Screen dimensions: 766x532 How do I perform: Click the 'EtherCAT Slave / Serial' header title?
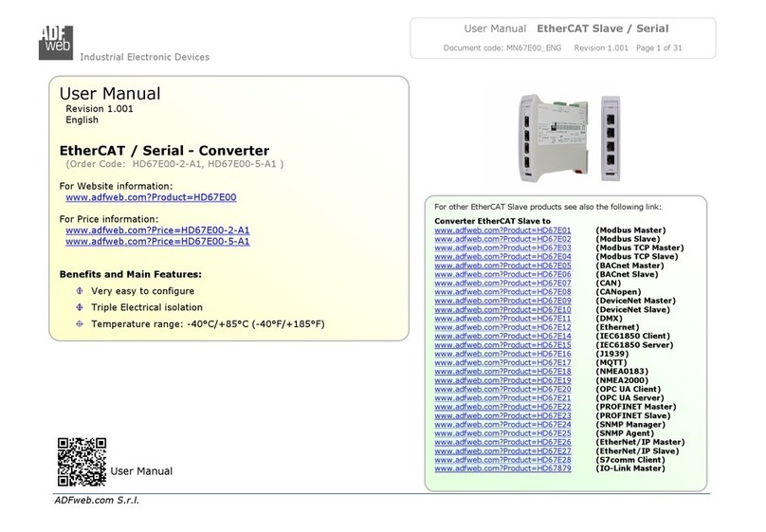coord(603,28)
